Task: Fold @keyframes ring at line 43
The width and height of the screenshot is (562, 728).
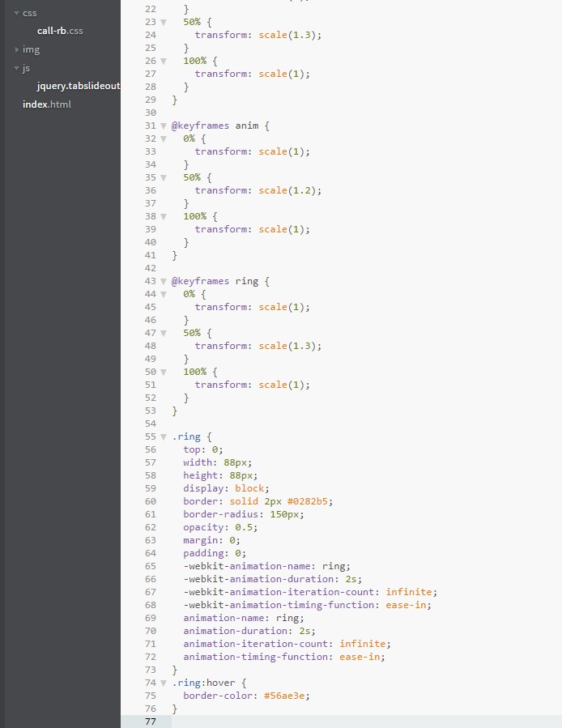Action: point(164,281)
